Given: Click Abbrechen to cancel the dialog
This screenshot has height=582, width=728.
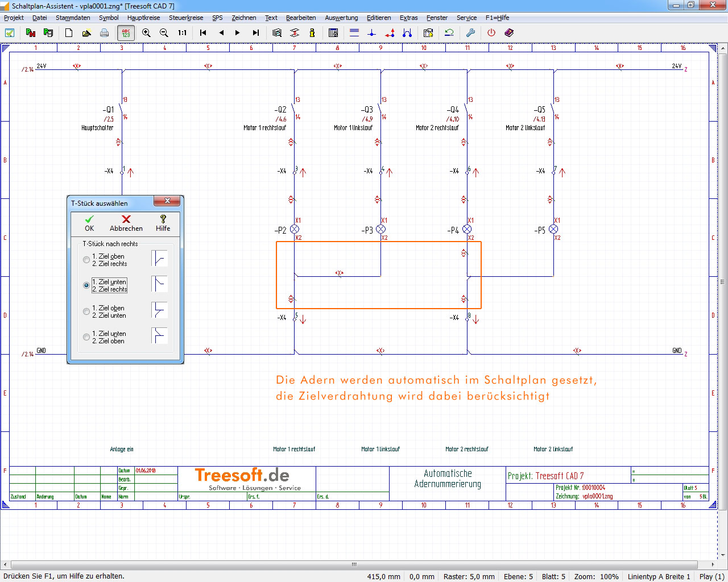Looking at the screenshot, I should pos(126,223).
